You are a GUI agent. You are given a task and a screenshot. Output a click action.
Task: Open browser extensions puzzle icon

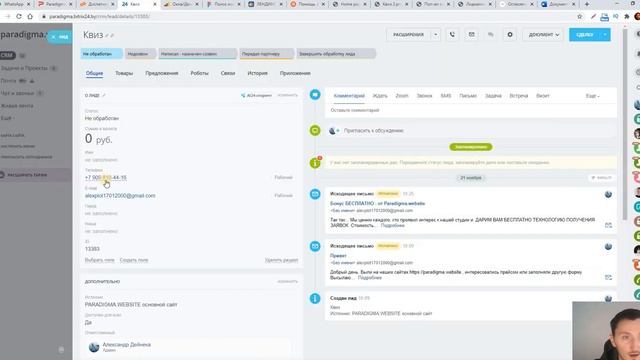click(x=627, y=16)
